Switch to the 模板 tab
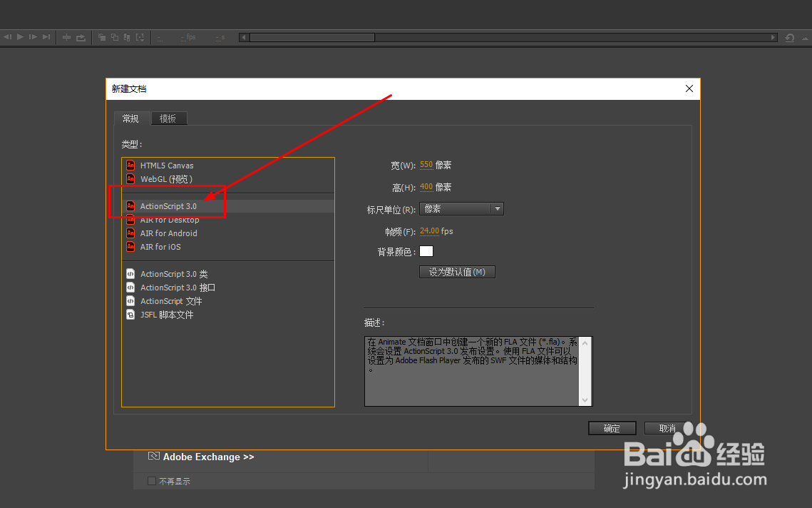The height and width of the screenshot is (508, 812). point(168,118)
